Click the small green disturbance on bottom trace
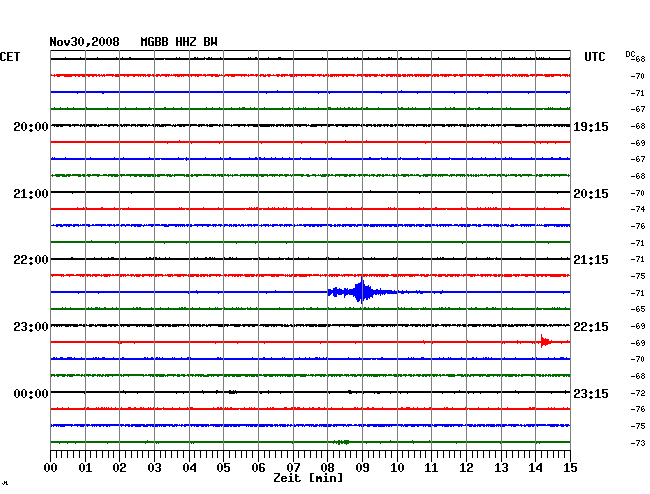Viewport: 650px width, 494px height. pyautogui.click(x=342, y=442)
